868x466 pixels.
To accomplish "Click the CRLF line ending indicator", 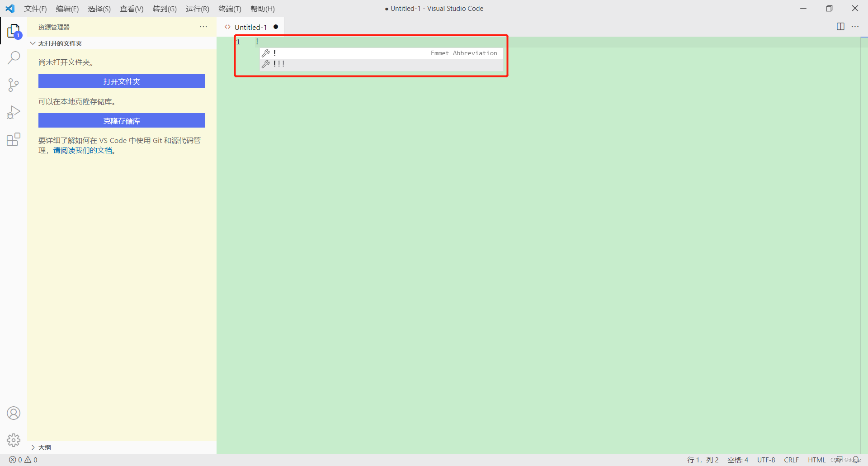I will [791, 460].
